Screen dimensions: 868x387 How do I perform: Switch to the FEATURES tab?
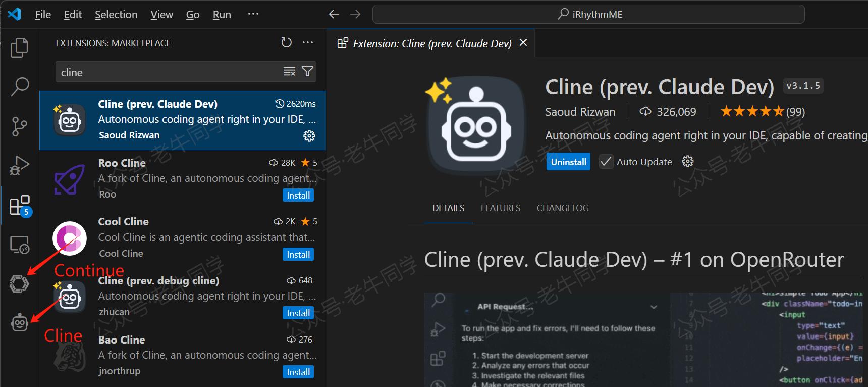click(x=500, y=208)
